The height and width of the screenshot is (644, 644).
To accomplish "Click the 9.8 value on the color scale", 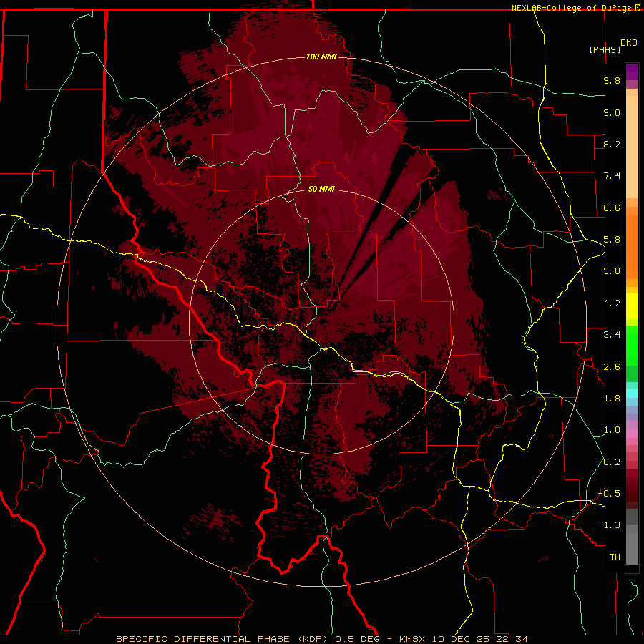I will point(612,80).
